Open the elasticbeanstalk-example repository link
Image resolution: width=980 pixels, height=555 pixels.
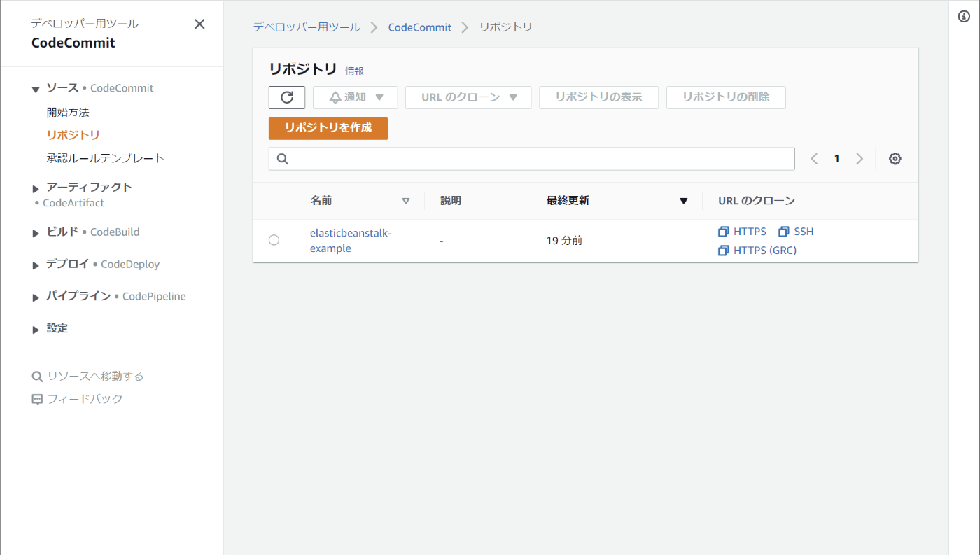[351, 240]
